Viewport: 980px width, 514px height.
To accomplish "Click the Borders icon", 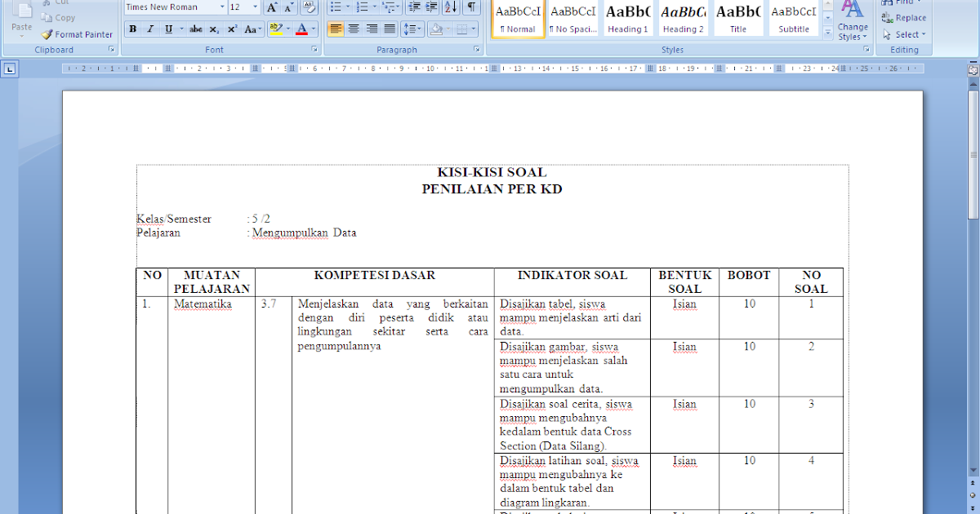I will coord(461,29).
